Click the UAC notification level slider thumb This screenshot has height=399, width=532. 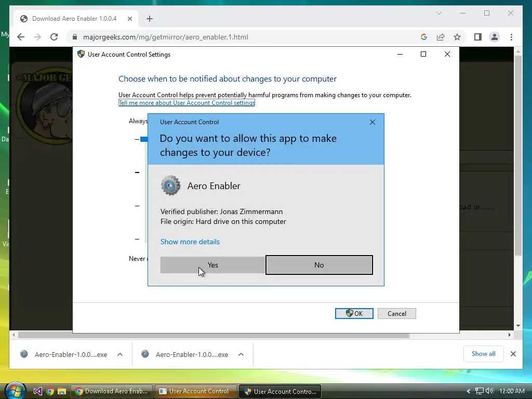click(144, 139)
